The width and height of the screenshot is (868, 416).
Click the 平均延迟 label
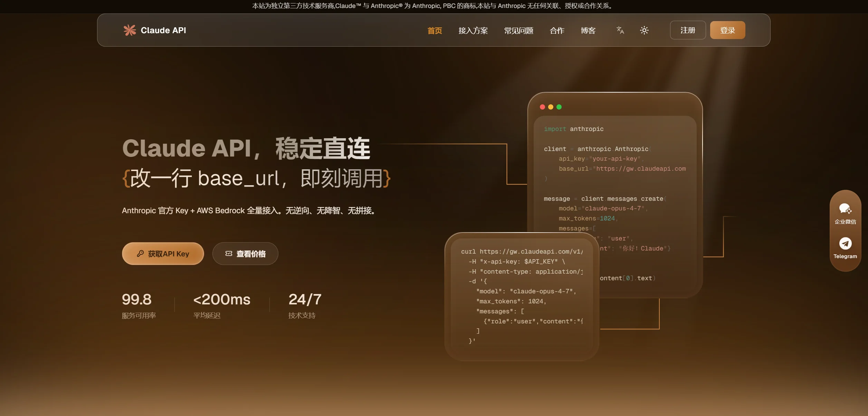207,315
